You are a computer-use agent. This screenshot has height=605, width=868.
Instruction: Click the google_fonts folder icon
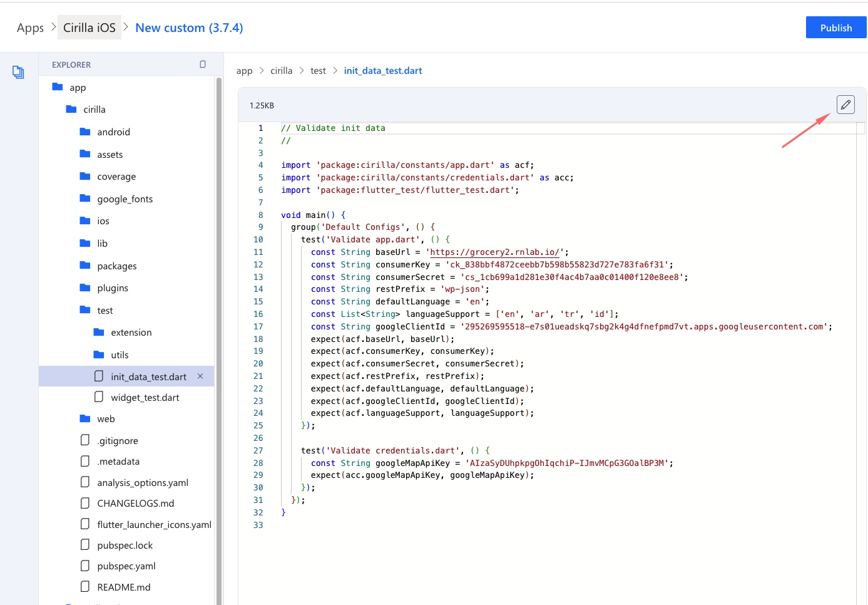tap(85, 199)
